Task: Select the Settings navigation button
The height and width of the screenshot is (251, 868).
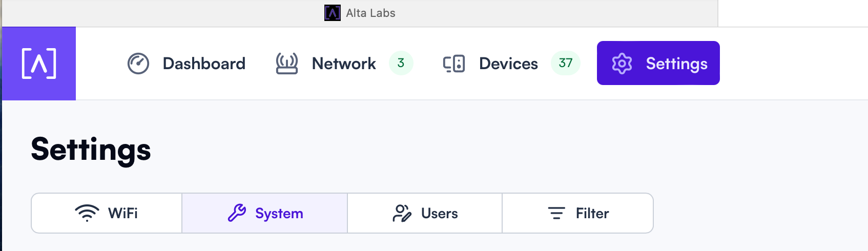Action: click(x=658, y=63)
